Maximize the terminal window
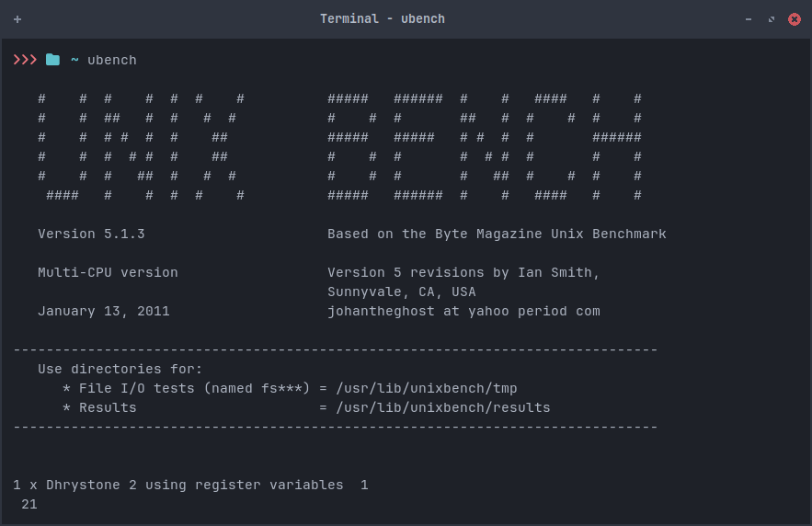The height and width of the screenshot is (526, 812). tap(771, 19)
